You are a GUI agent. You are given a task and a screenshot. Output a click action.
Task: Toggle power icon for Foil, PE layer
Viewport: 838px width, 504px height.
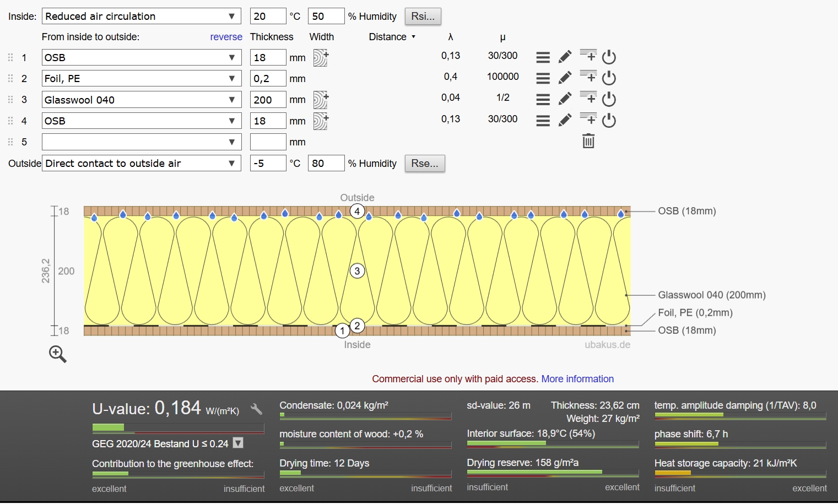point(609,78)
